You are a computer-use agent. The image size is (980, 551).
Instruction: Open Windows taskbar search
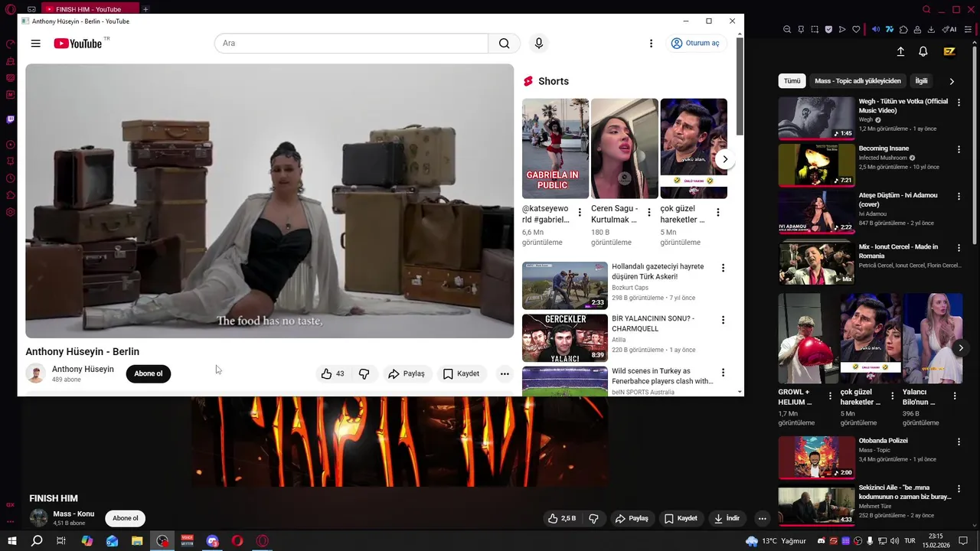pos(37,541)
